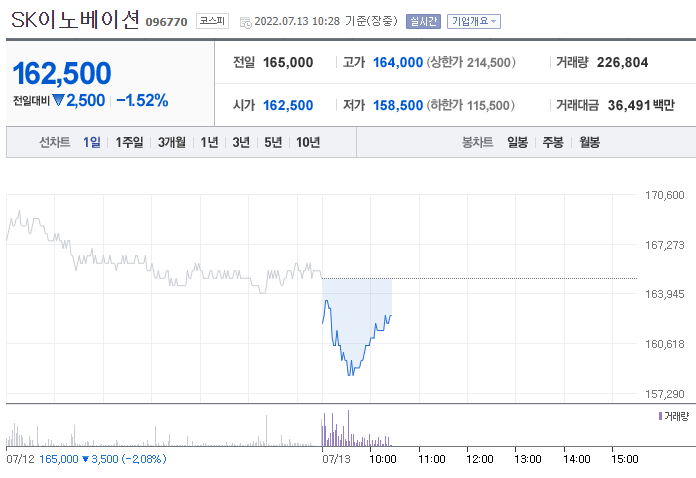Click the 시가 value 162,500
The width and height of the screenshot is (696, 478).
point(288,106)
